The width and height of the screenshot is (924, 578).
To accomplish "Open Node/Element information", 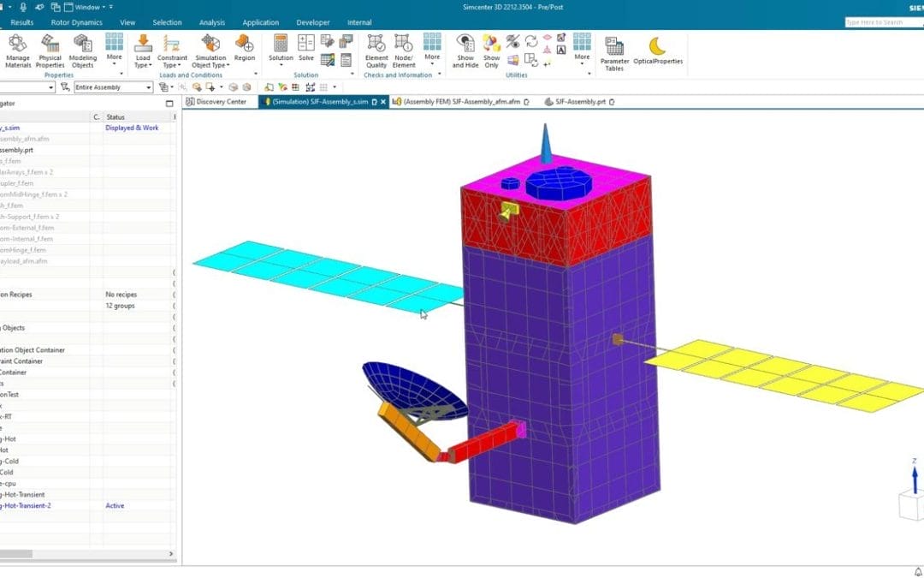I will [404, 51].
